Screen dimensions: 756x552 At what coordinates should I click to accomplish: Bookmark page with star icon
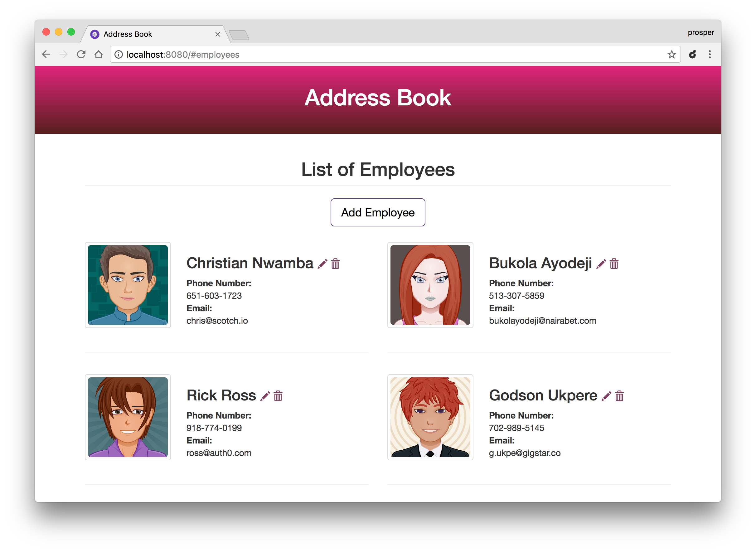click(671, 55)
